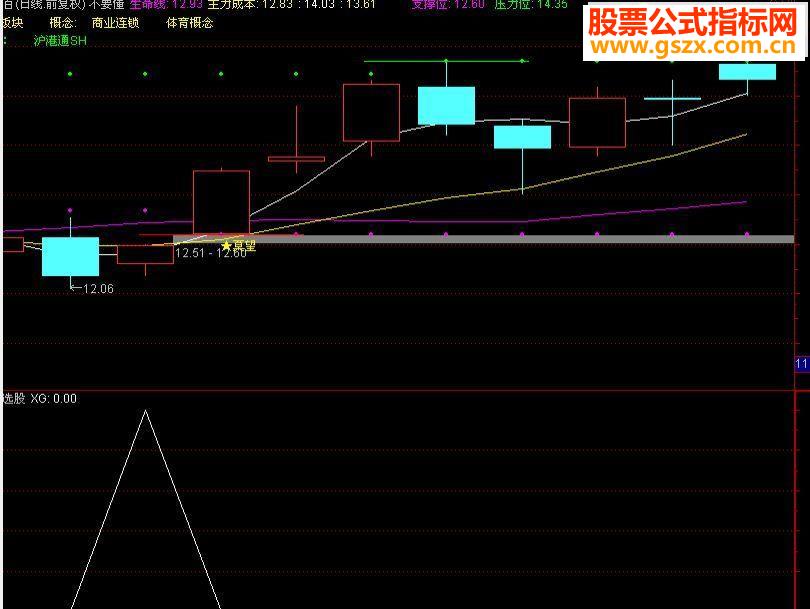The image size is (810, 609).
Task: Click the 商业连锁 concept label
Action: pos(115,23)
